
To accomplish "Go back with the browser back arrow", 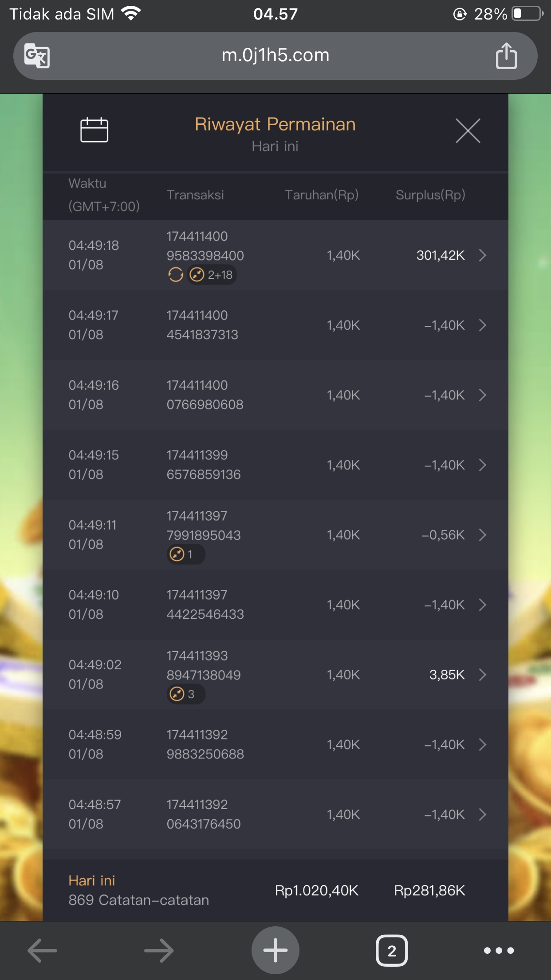I will [x=42, y=950].
